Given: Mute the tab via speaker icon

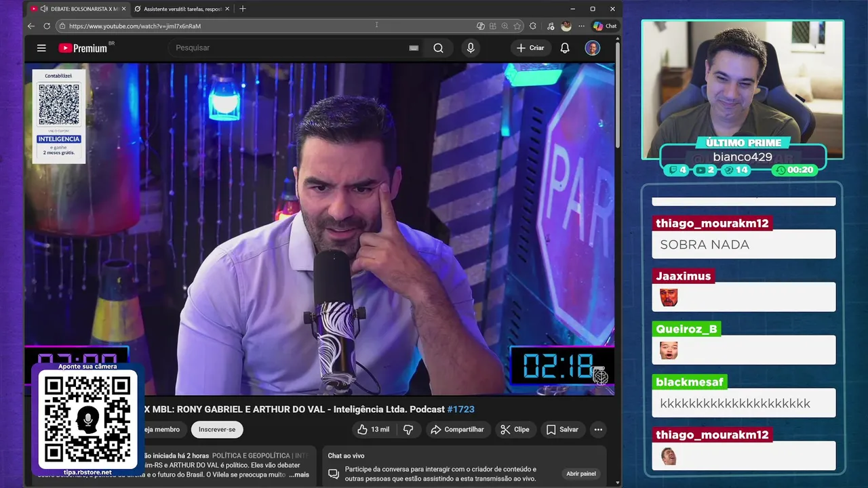Looking at the screenshot, I should click(44, 9).
